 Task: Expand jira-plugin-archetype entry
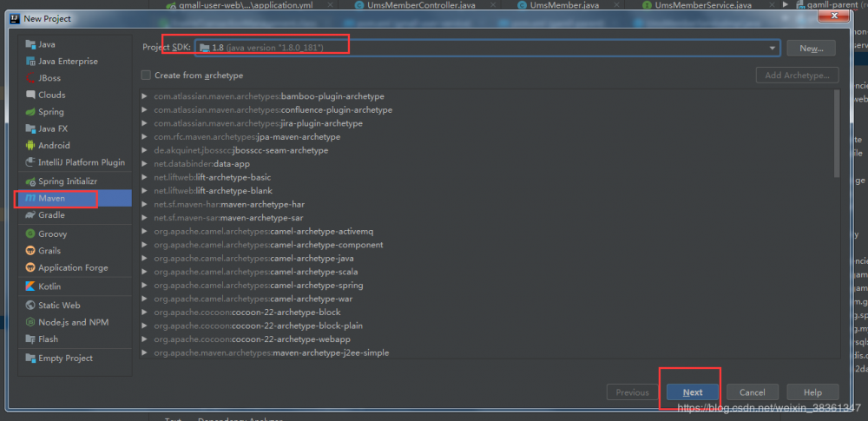(x=144, y=123)
